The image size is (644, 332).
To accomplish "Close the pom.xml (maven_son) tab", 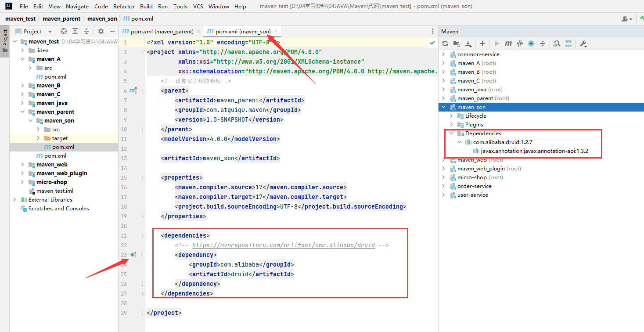I will pyautogui.click(x=276, y=31).
